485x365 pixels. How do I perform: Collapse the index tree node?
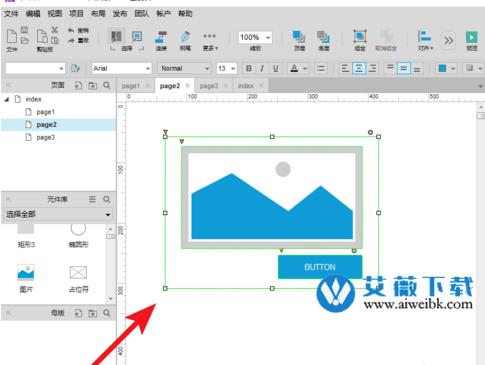(x=7, y=99)
